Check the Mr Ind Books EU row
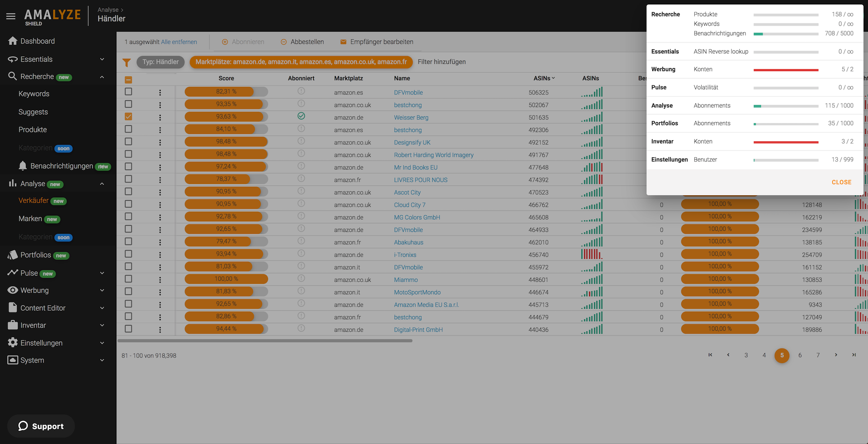Viewport: 868px width, 444px height. point(128,166)
